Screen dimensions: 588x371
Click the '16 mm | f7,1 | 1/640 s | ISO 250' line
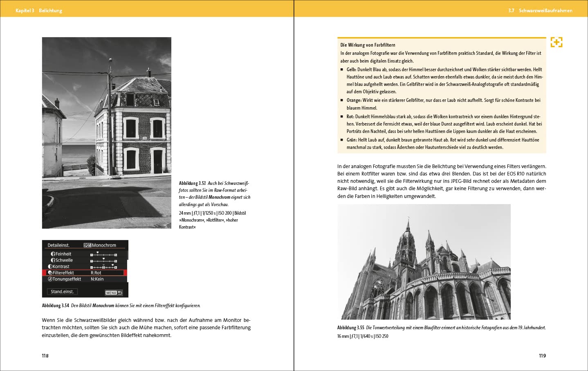click(x=363, y=336)
